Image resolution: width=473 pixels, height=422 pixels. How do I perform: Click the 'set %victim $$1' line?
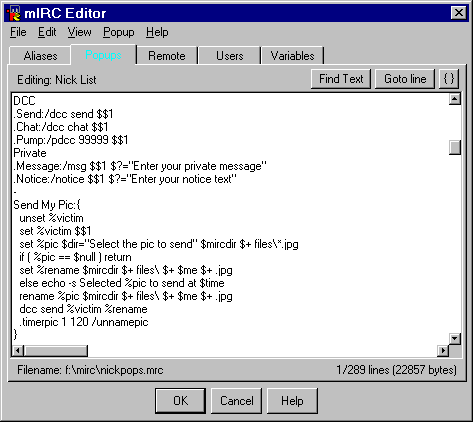[55, 231]
